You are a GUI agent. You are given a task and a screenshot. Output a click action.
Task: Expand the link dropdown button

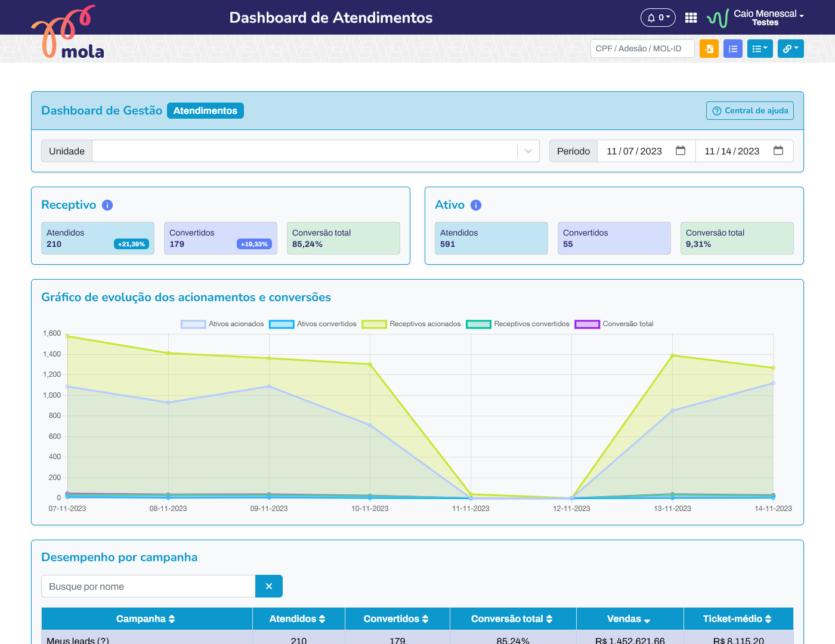tap(790, 49)
